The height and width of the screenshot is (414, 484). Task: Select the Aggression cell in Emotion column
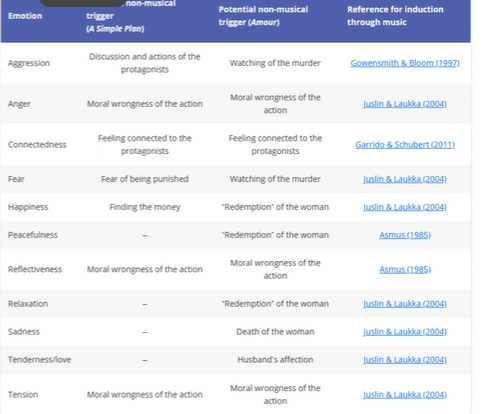(x=29, y=63)
